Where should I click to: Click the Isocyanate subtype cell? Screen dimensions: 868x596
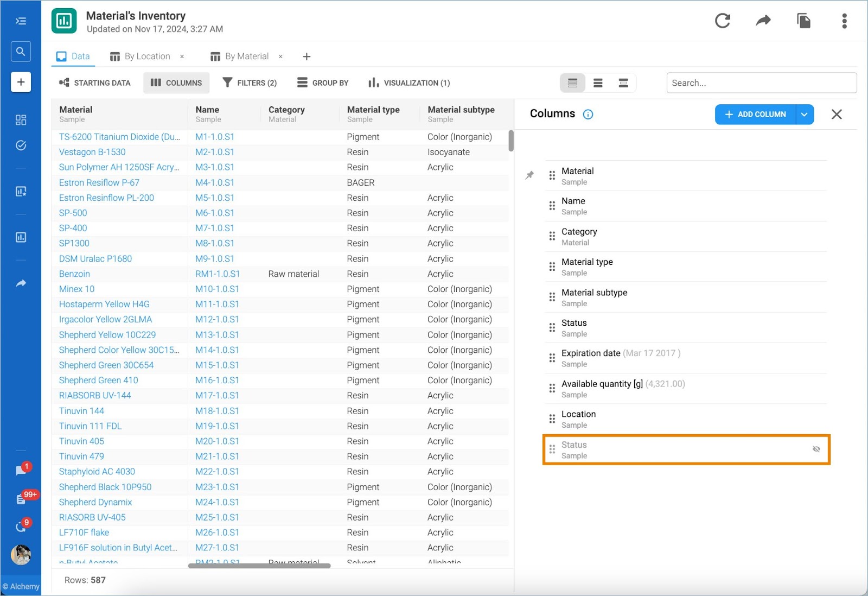point(449,152)
